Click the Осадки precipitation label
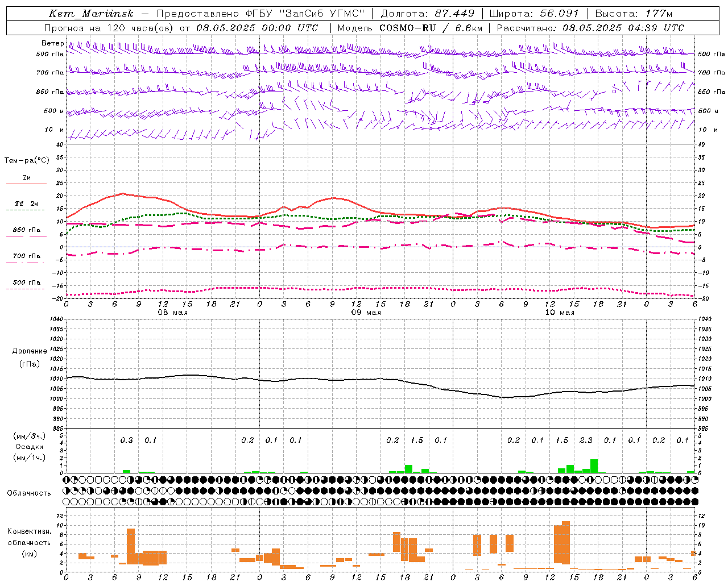The width and height of the screenshot is (728, 582). (x=30, y=447)
